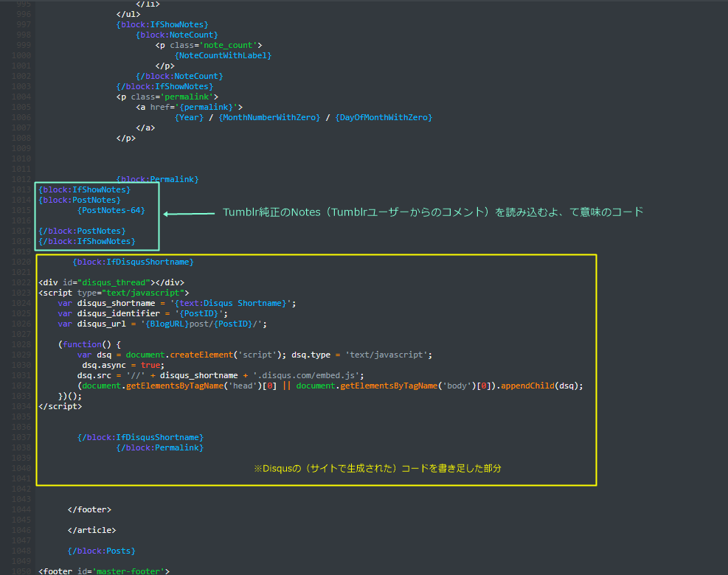The width and height of the screenshot is (728, 575).
Task: Click the disqus_identifier variable name
Action: pos(119,313)
